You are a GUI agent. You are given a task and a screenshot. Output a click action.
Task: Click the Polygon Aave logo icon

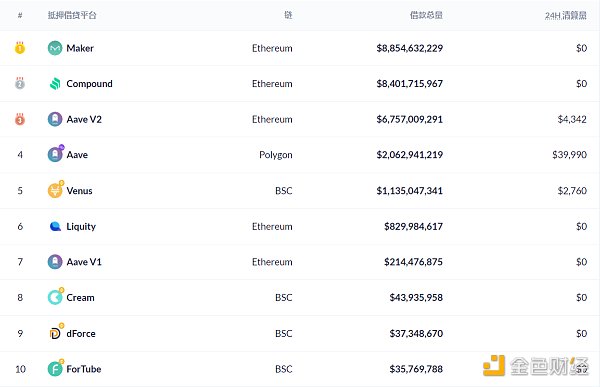tap(55, 154)
